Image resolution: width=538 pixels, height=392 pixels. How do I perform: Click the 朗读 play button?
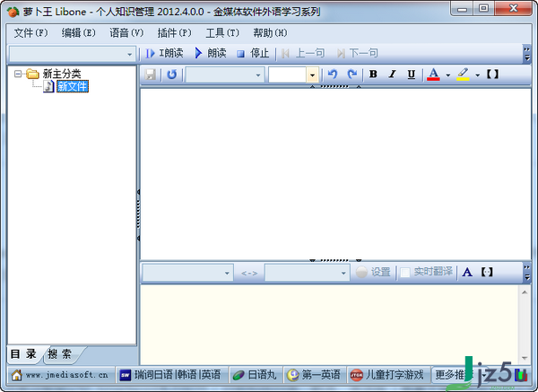click(211, 53)
